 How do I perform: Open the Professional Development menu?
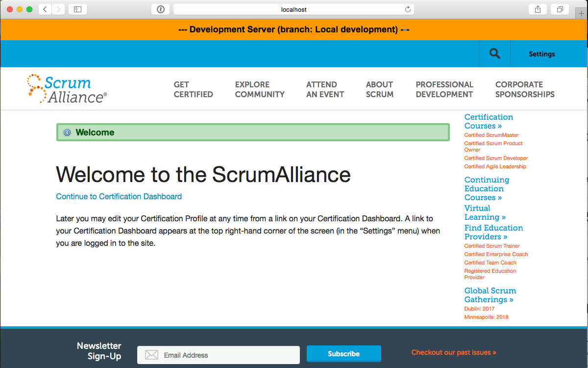coord(444,89)
